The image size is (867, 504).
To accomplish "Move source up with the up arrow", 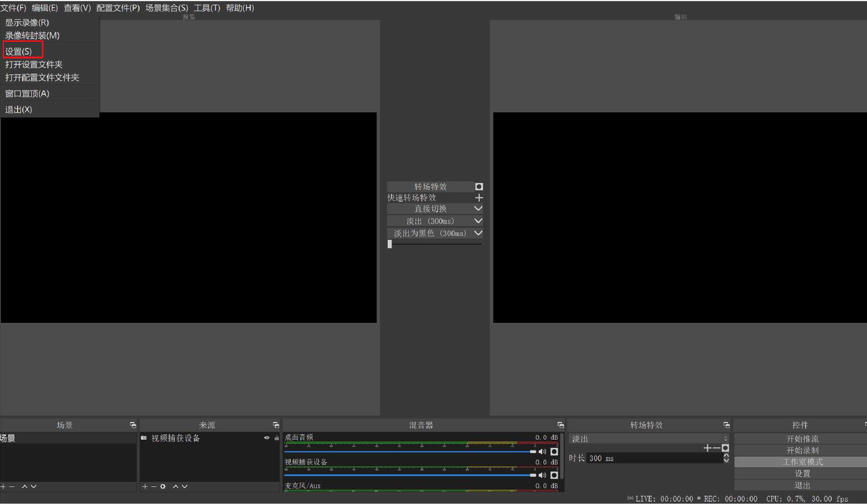I will click(x=176, y=486).
